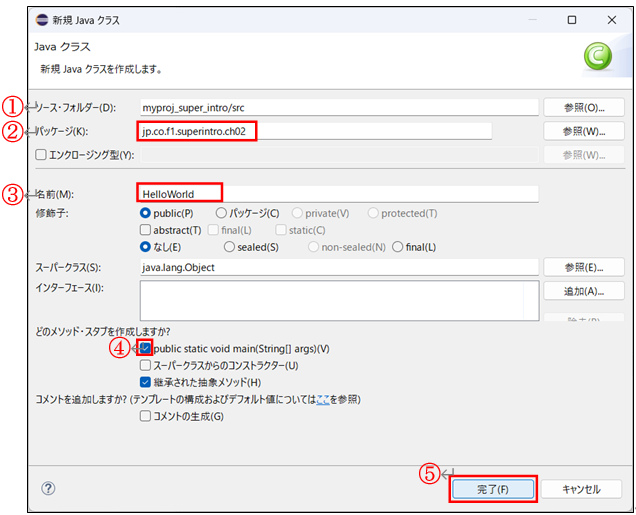
Task: Browse for source folder with 参照(O)
Action: coord(584,107)
